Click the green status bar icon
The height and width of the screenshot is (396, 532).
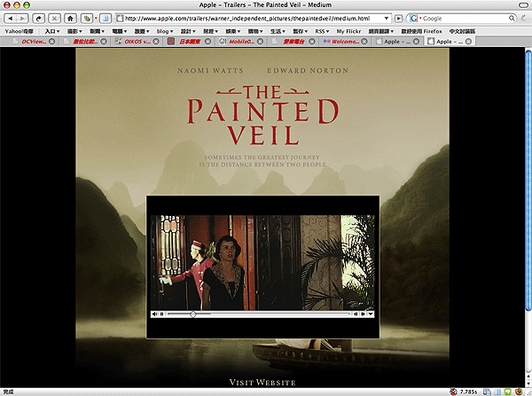pyautogui.click(x=507, y=392)
